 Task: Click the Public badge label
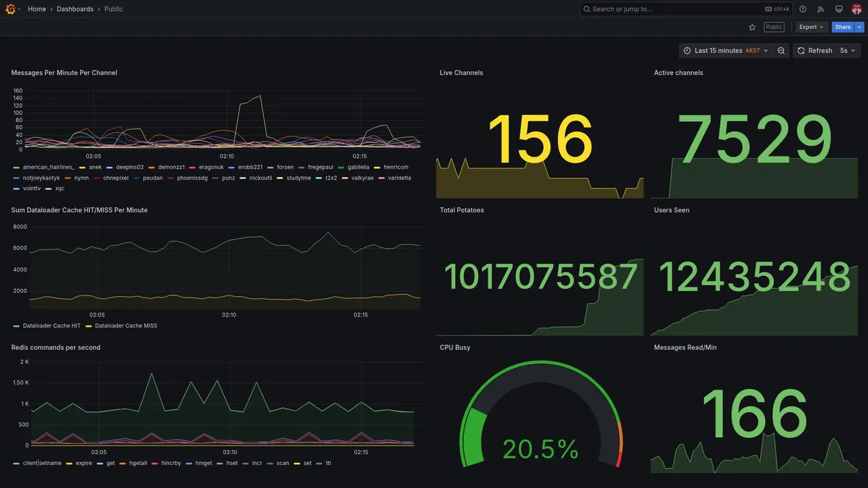tap(774, 27)
